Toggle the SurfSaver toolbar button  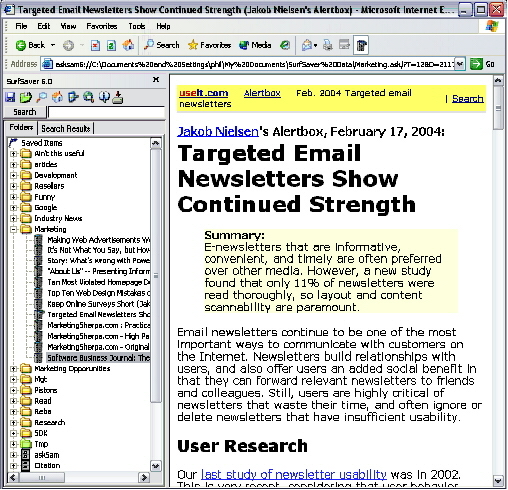[361, 45]
